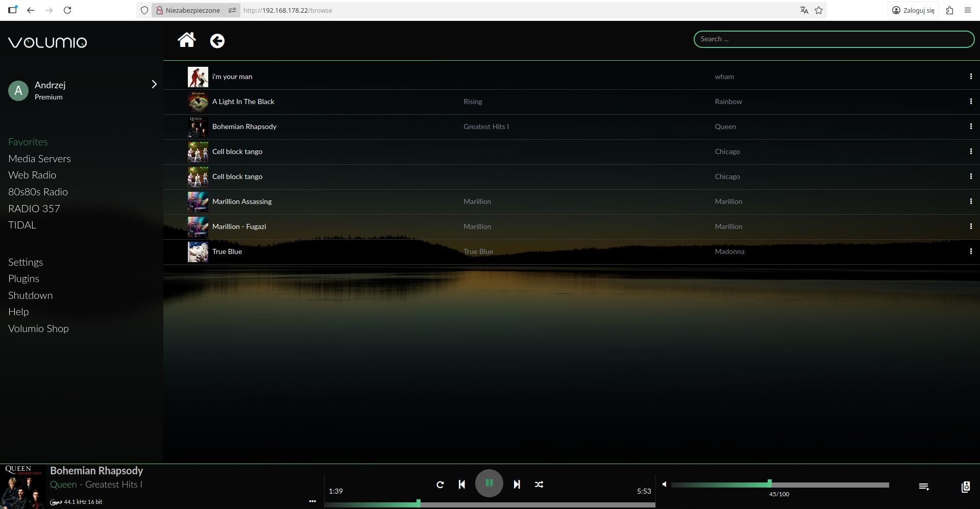Image resolution: width=980 pixels, height=509 pixels.
Task: Open the Settings link in the sidebar
Action: click(x=26, y=262)
